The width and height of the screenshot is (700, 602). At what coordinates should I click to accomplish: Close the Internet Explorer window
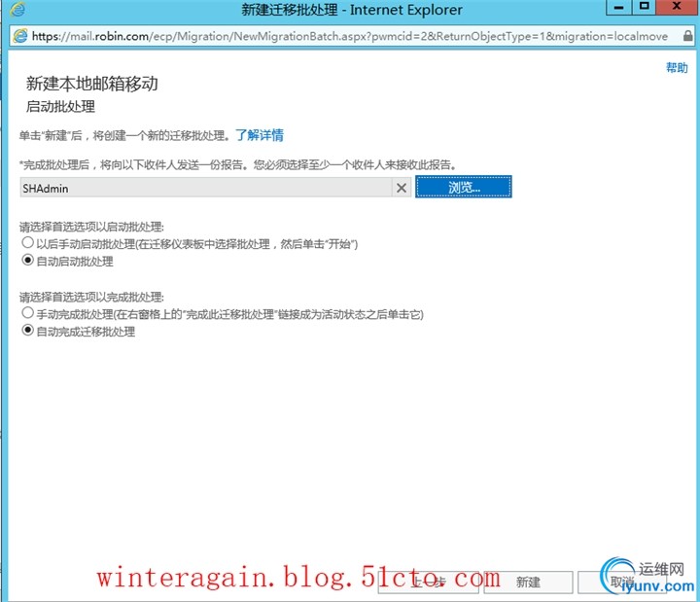pyautogui.click(x=678, y=7)
